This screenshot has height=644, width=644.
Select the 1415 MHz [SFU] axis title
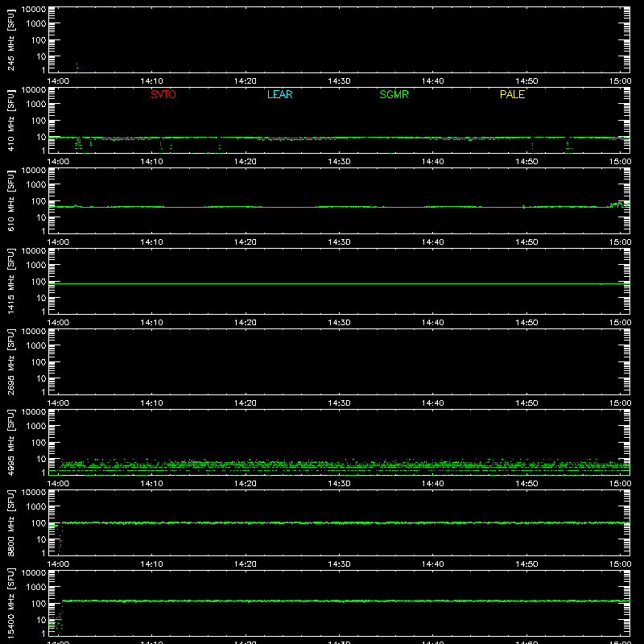click(x=10, y=281)
